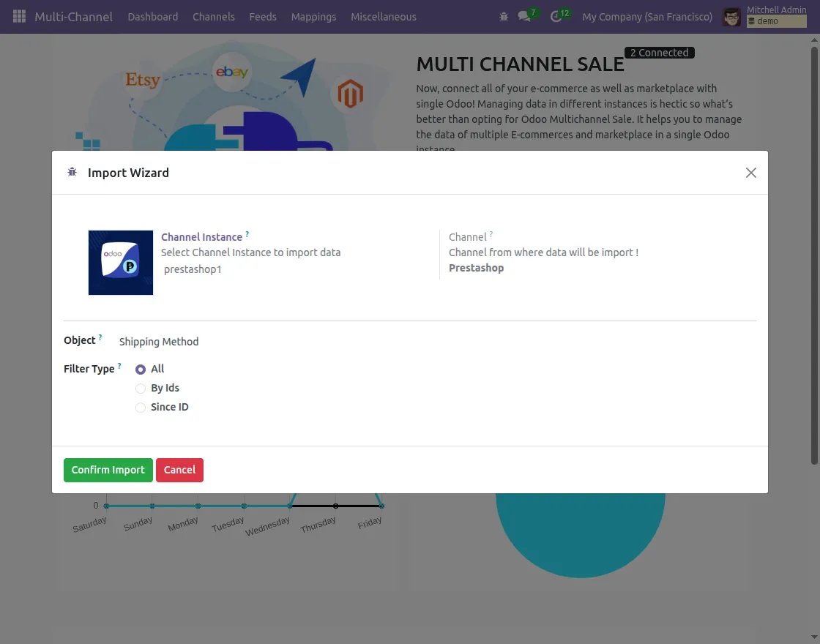Open the Mappings menu
Image resolution: width=820 pixels, height=644 pixels.
[x=313, y=16]
